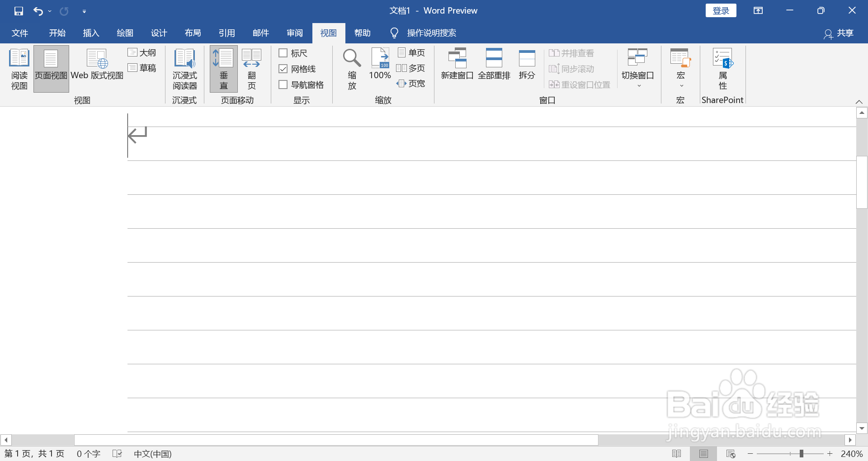Open the 文件 tab
The width and height of the screenshot is (868, 461).
tap(20, 33)
